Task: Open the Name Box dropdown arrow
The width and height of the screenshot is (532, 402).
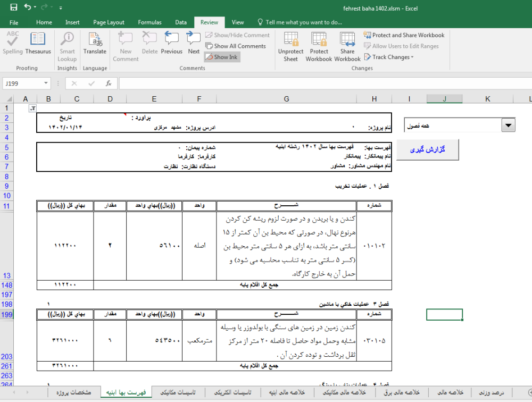Action: tap(47, 83)
